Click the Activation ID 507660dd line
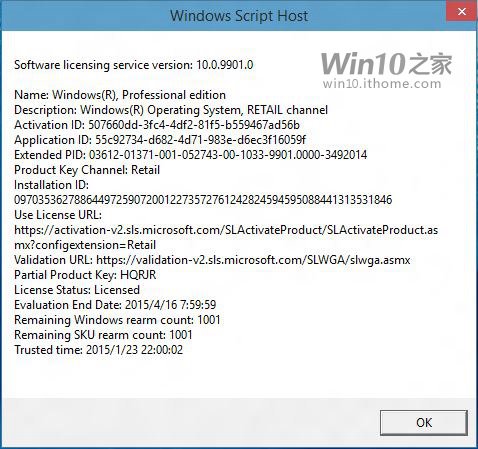The image size is (478, 449). (157, 125)
